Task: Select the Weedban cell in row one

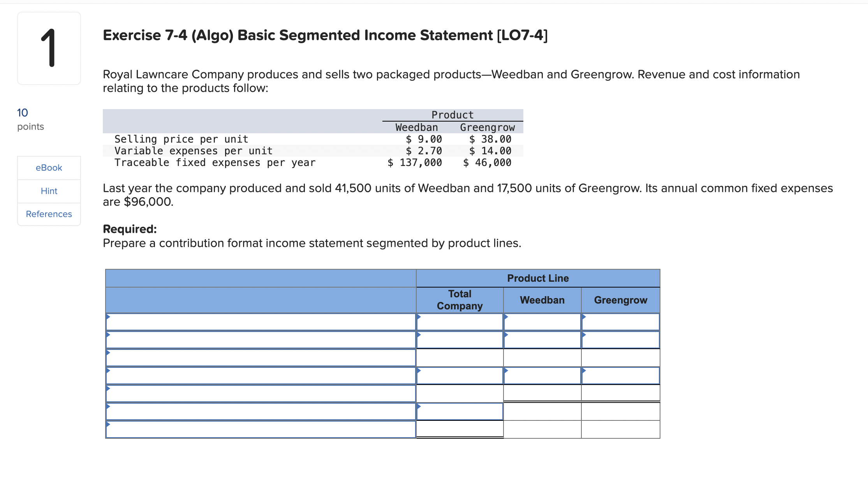Action: tap(542, 322)
